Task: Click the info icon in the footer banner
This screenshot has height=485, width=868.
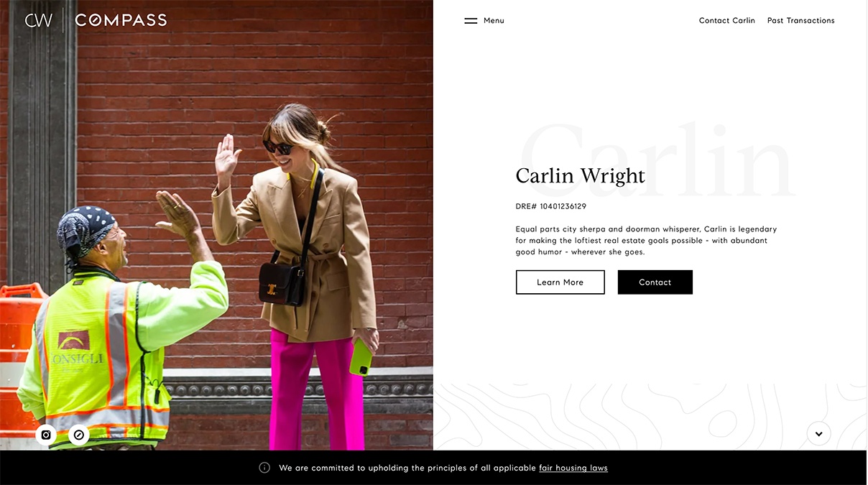Action: (264, 468)
